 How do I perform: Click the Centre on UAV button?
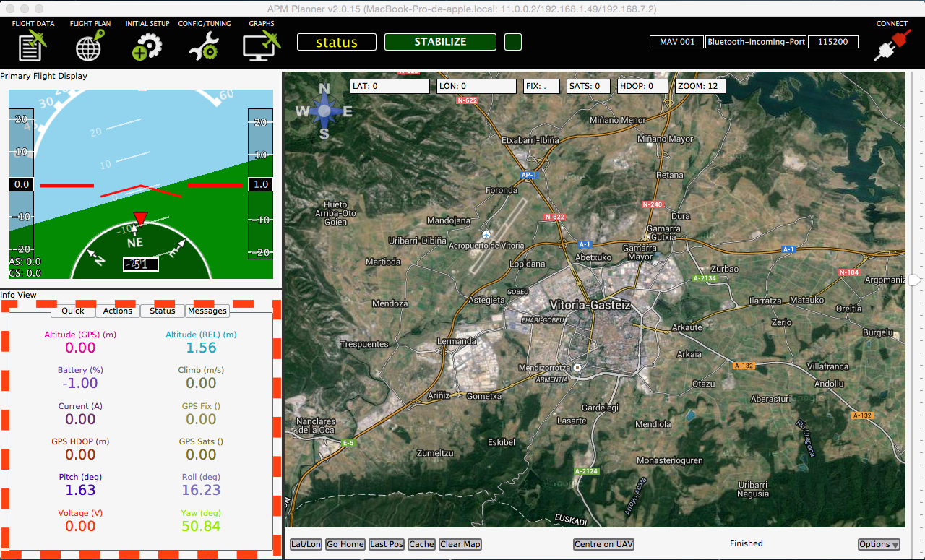pos(603,544)
